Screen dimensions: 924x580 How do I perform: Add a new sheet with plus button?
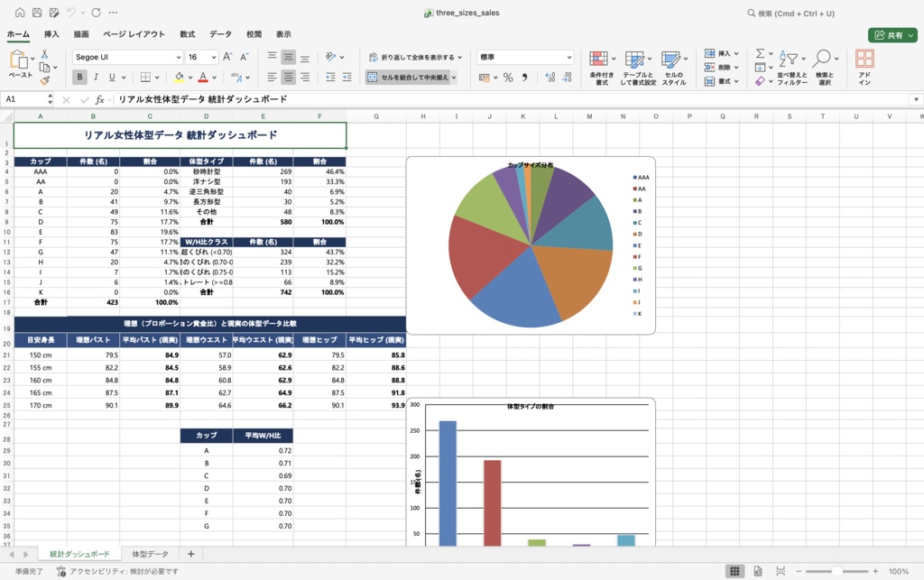(190, 554)
